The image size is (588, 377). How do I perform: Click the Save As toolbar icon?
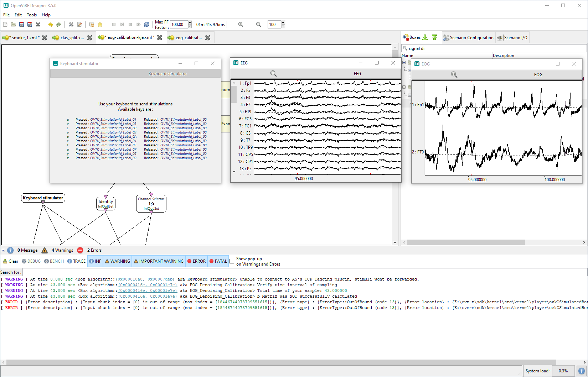tap(30, 25)
